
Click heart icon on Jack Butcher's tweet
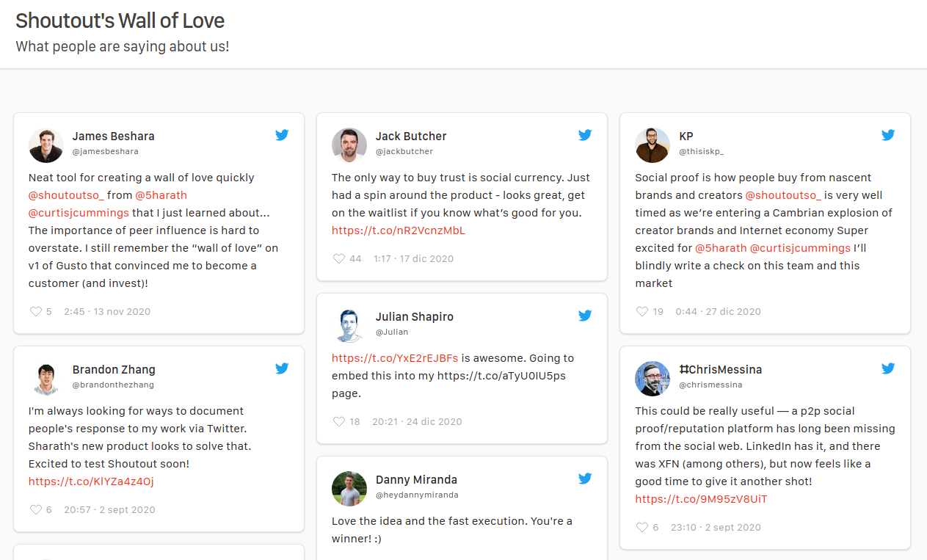pyautogui.click(x=338, y=258)
